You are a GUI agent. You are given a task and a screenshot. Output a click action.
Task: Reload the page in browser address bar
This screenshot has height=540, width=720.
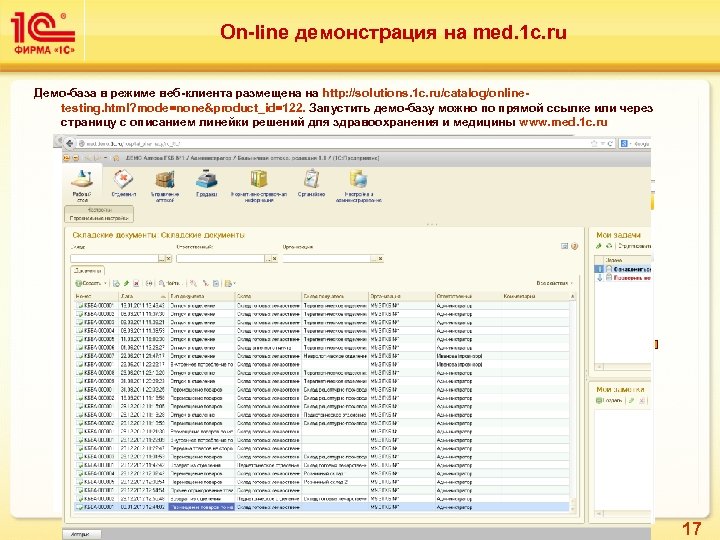click(x=610, y=144)
